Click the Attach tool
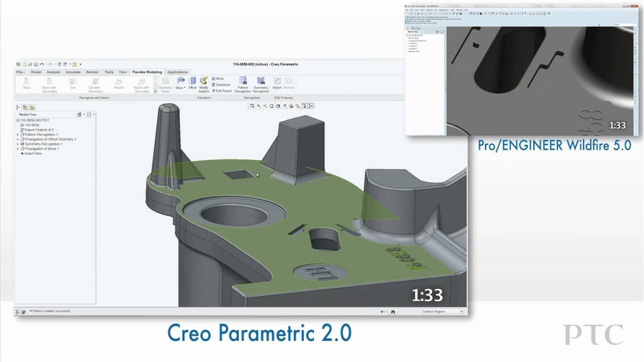The width and height of the screenshot is (644, 362). click(x=277, y=82)
